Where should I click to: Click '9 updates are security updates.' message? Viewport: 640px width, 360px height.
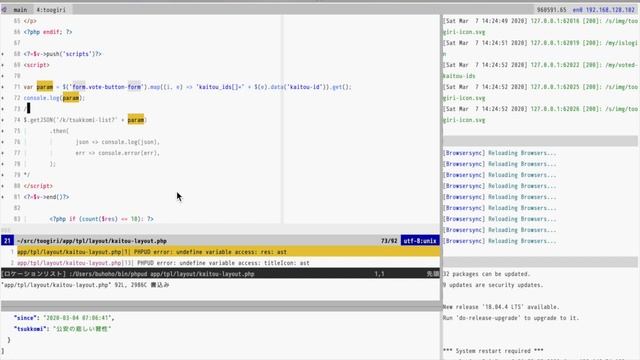click(x=493, y=285)
